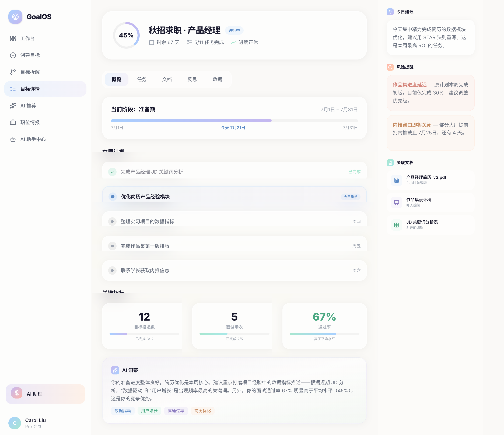
Task: Open the 作品集设计稿 document
Action: 430,202
